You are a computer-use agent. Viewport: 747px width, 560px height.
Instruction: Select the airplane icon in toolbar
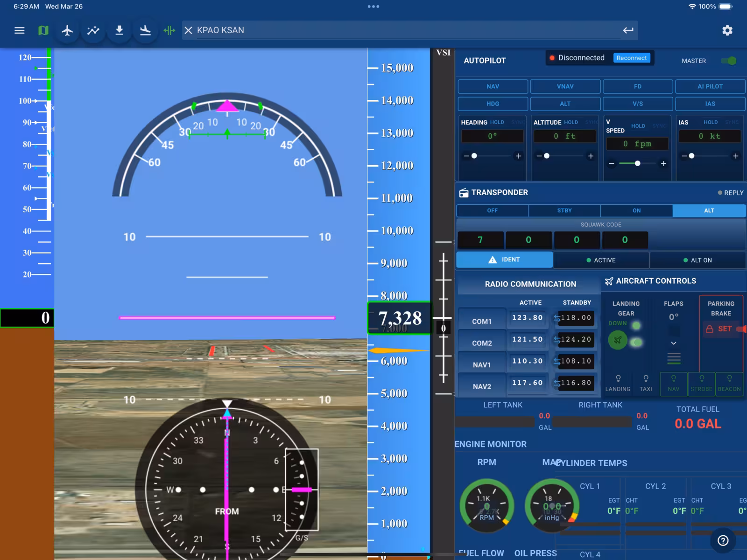(67, 30)
